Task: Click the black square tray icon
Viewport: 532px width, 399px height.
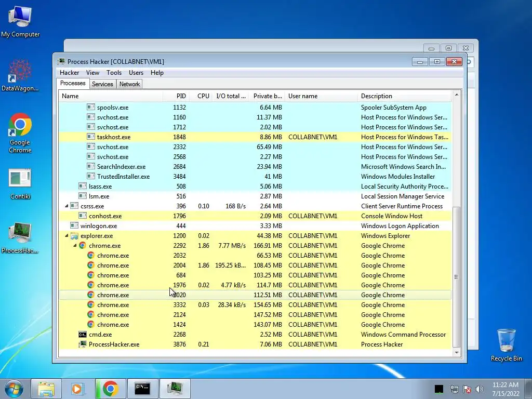Action: pos(438,389)
